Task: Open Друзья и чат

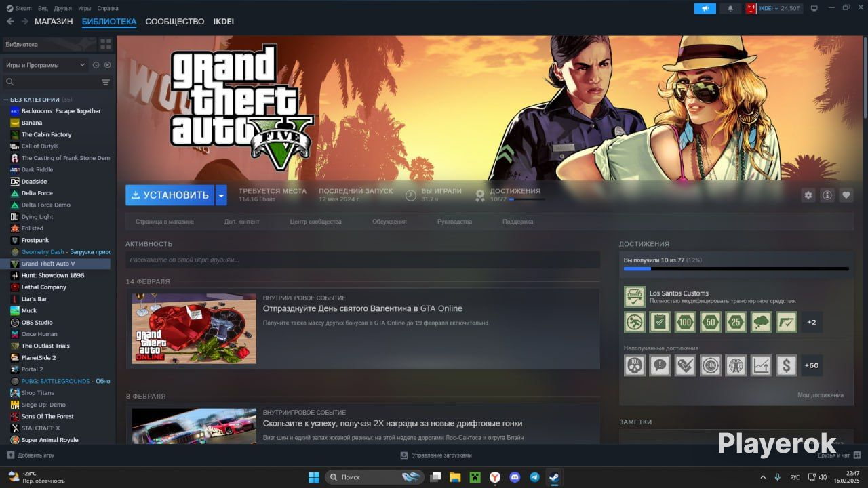Action: 839,455
